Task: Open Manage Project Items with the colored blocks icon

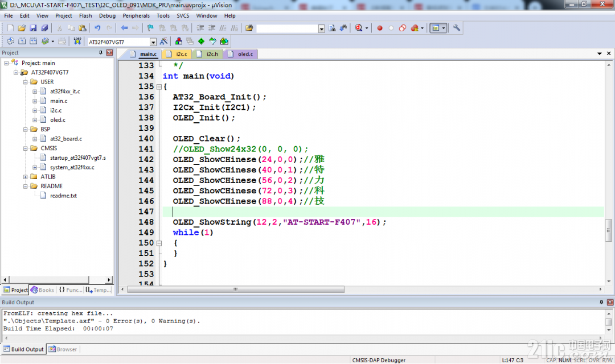Action: coord(179,41)
